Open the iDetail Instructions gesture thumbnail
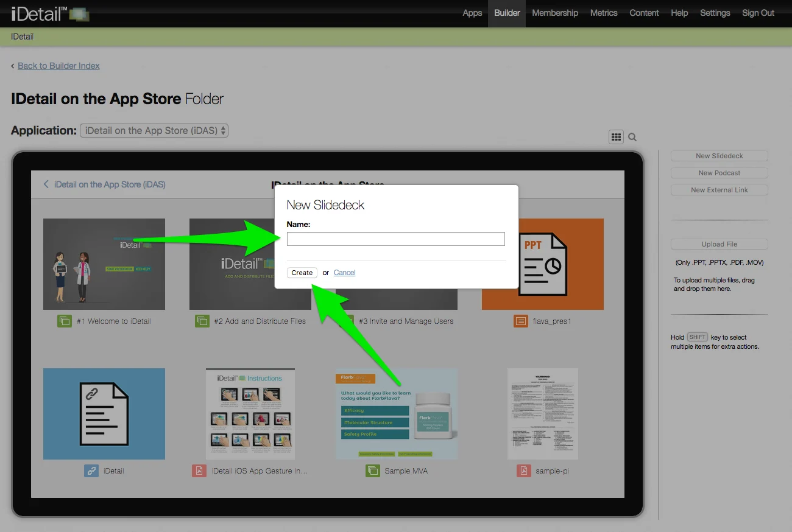The height and width of the screenshot is (532, 792). click(250, 414)
